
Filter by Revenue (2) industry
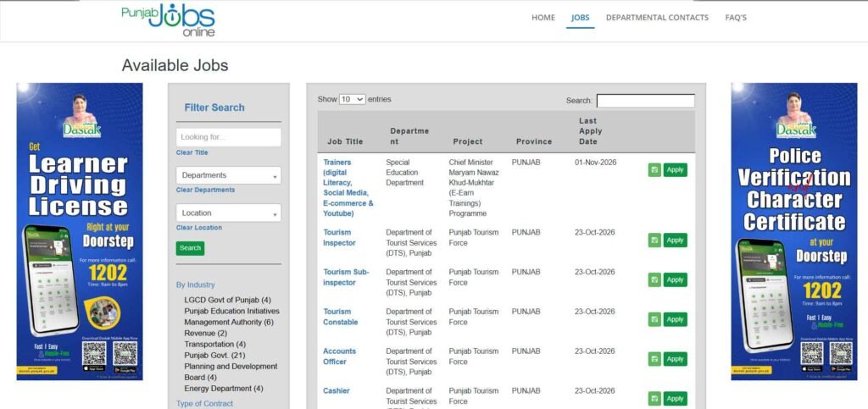coord(205,334)
